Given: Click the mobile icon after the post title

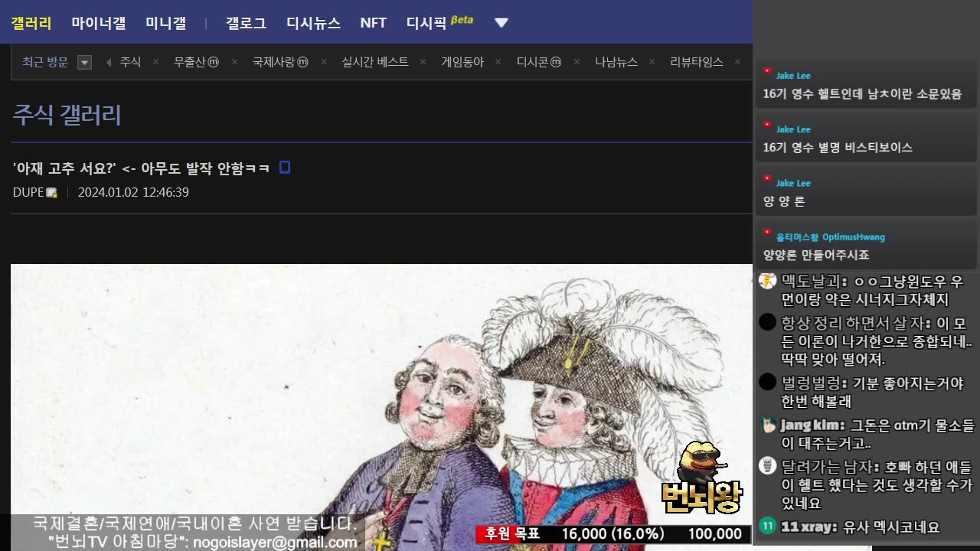Looking at the screenshot, I should tap(285, 167).
